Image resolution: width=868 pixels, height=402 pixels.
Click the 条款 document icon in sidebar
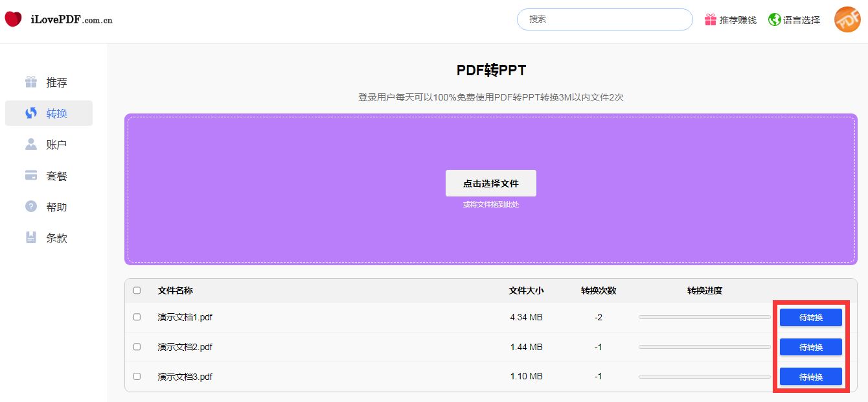click(x=31, y=238)
